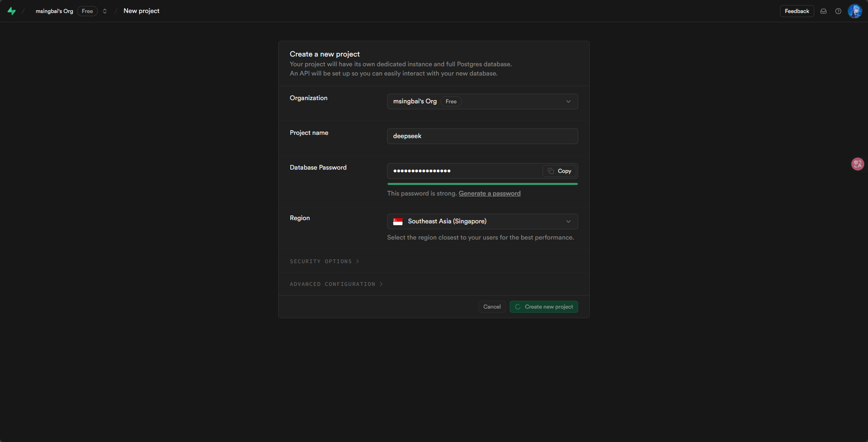The width and height of the screenshot is (868, 442).
Task: Click Create new project button
Action: click(543, 307)
